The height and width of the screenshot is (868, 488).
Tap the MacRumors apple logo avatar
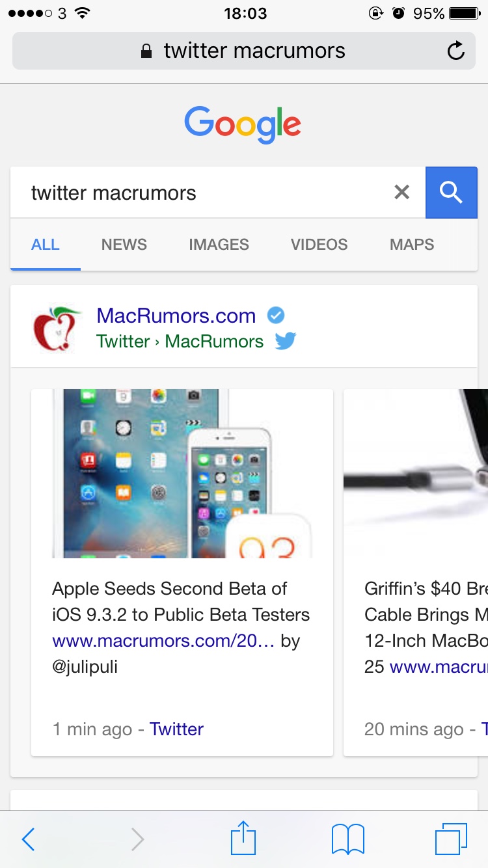57,329
